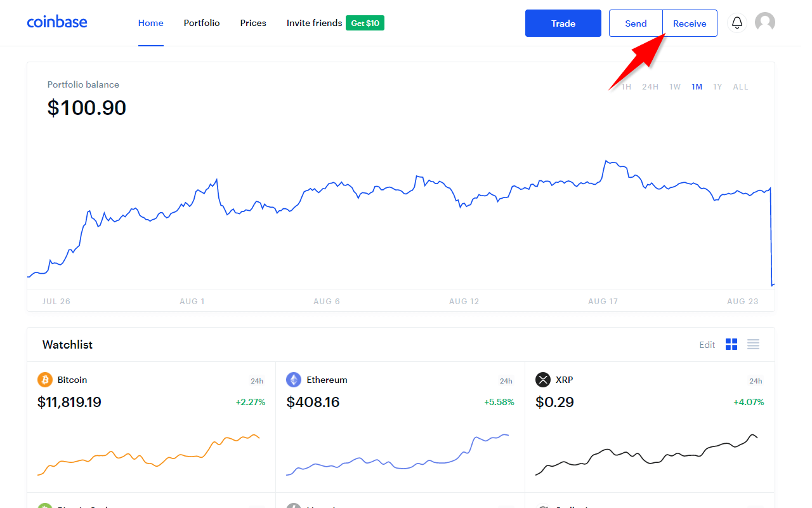Click the Watchlist heading
The height and width of the screenshot is (508, 812).
click(67, 345)
